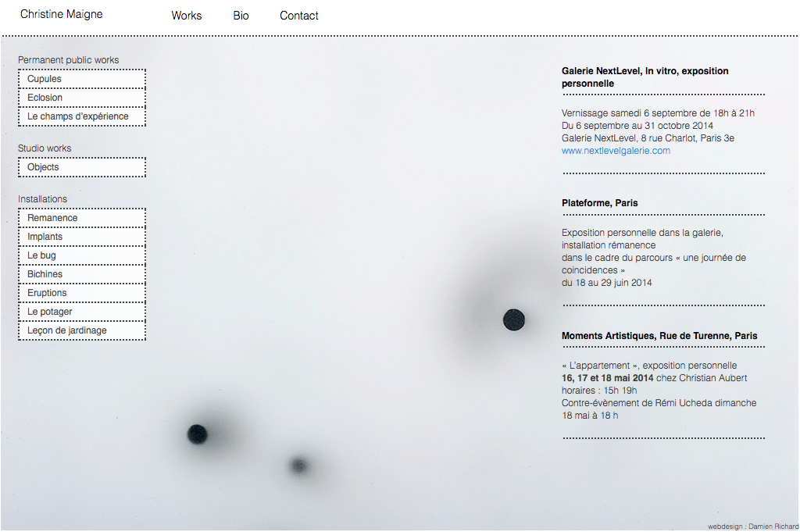Select Le potager installation
Image resolution: width=800 pixels, height=532 pixels.
tap(82, 312)
